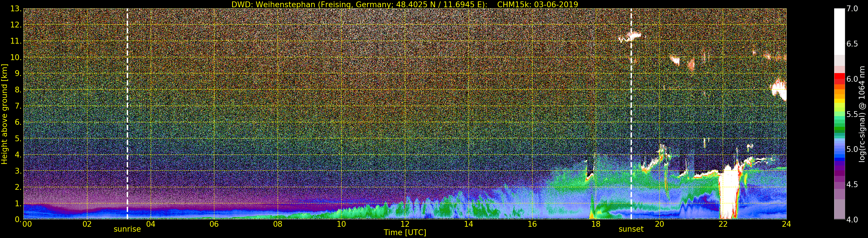Viewport: 868px width, 238px height.
Task: Click the 18 tick on time axis
Action: click(x=596, y=224)
